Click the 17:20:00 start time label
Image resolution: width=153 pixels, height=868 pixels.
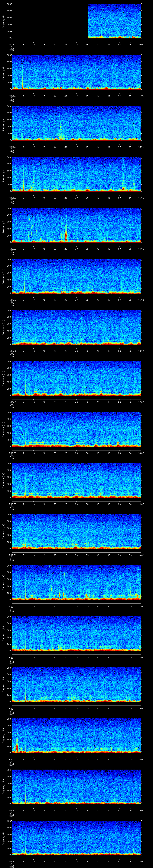click(x=12, y=606)
